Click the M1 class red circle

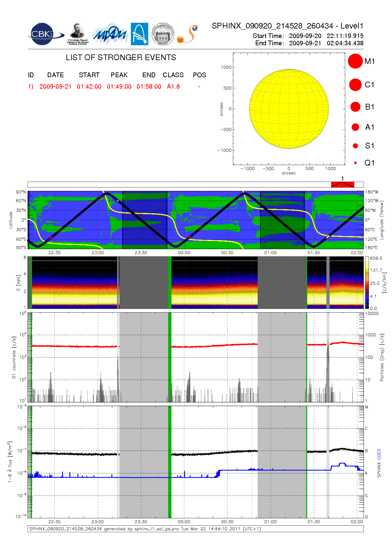tap(355, 61)
